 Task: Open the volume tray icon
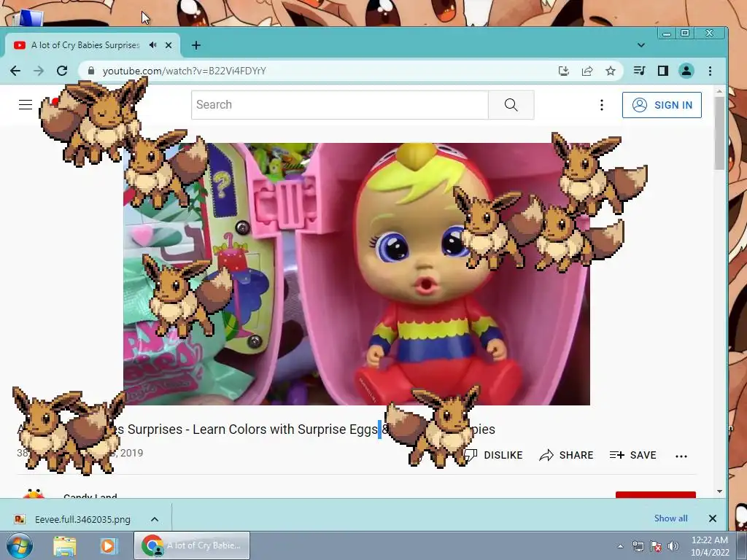pyautogui.click(x=673, y=546)
